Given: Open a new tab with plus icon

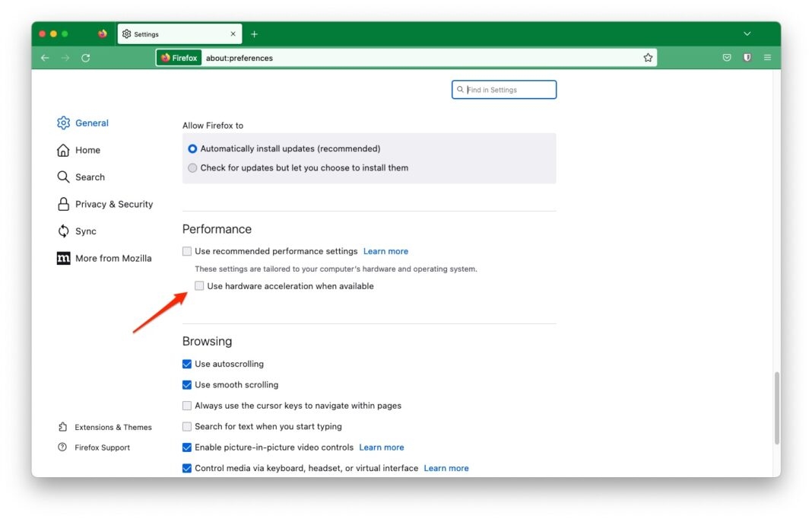Looking at the screenshot, I should 254,34.
